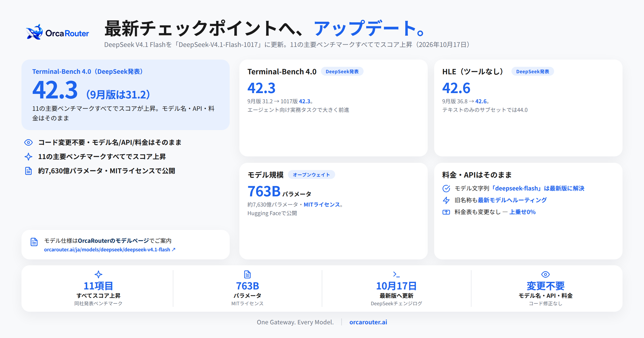Click DeepSeek発表 badge beside Terminal-Bench 4.0
This screenshot has width=644, height=338.
coord(342,72)
